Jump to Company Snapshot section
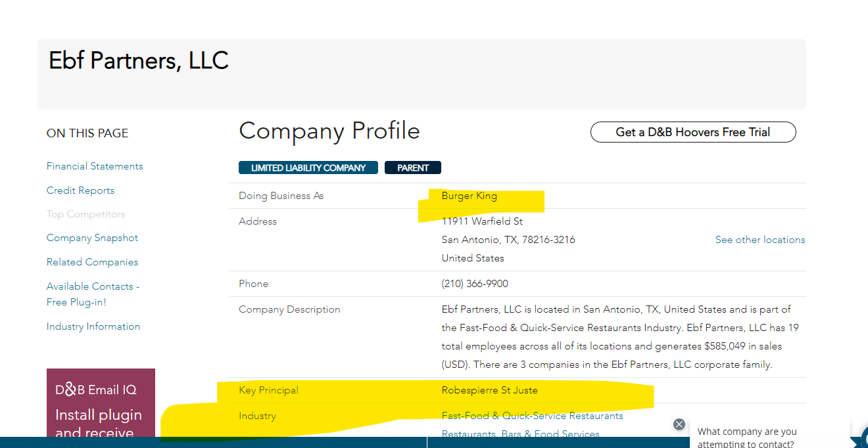Image resolution: width=868 pixels, height=448 pixels. 92,238
